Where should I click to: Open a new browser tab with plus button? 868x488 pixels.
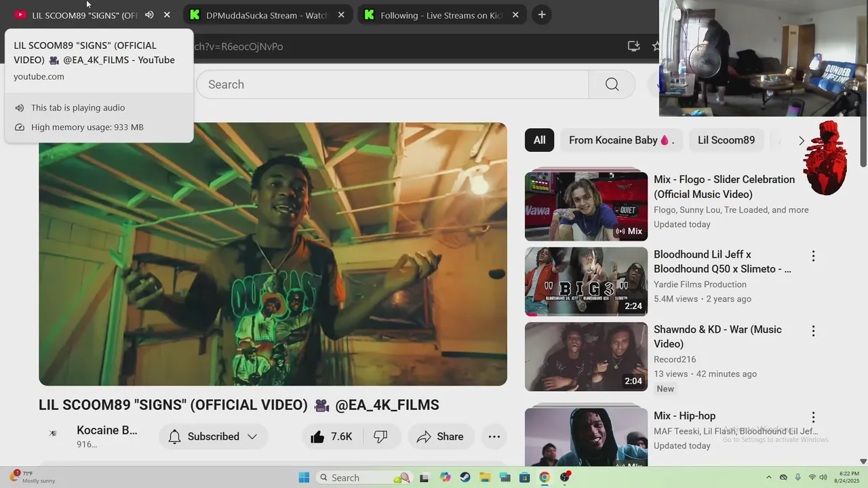point(541,15)
